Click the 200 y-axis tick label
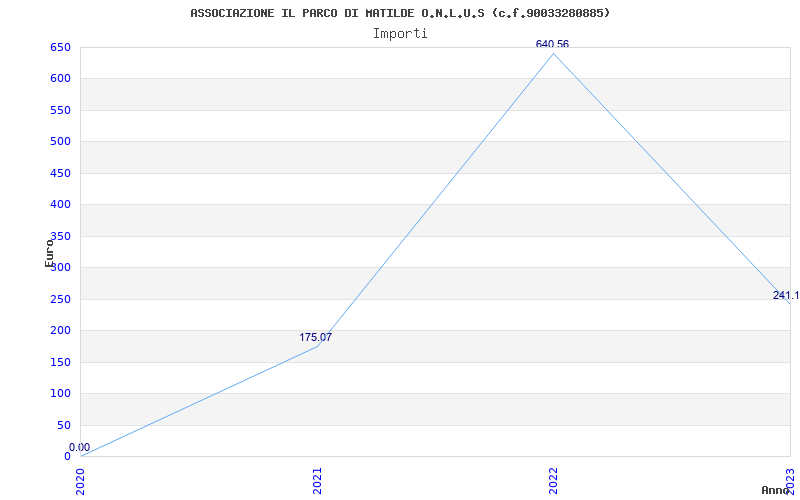 pos(60,331)
